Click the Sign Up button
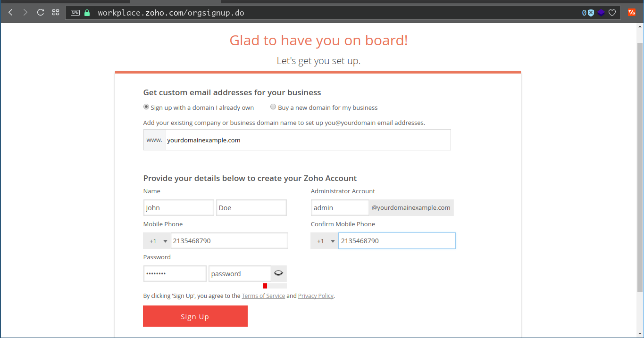The height and width of the screenshot is (338, 644). 195,316
